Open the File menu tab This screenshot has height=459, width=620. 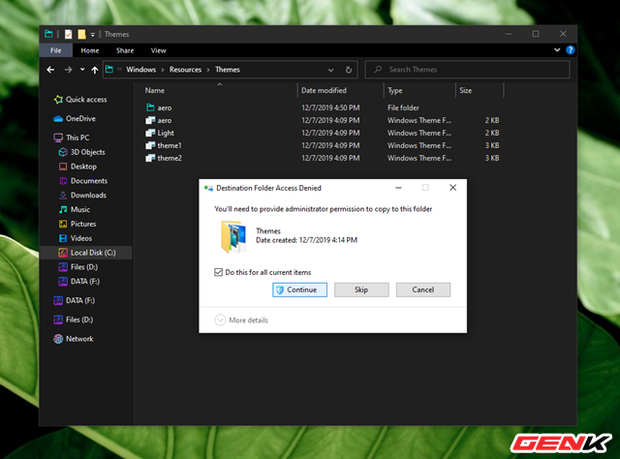point(56,50)
